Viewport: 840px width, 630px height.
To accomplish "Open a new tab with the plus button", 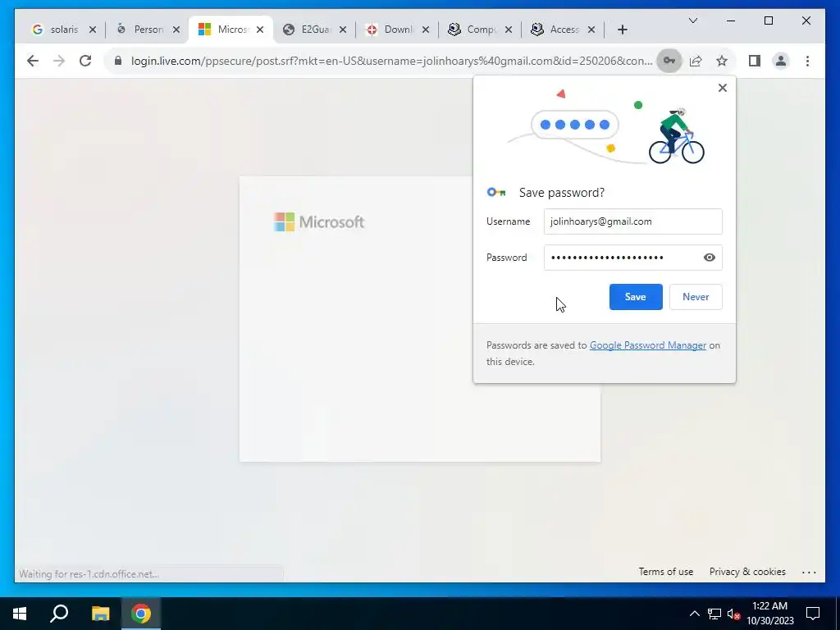I will (622, 30).
